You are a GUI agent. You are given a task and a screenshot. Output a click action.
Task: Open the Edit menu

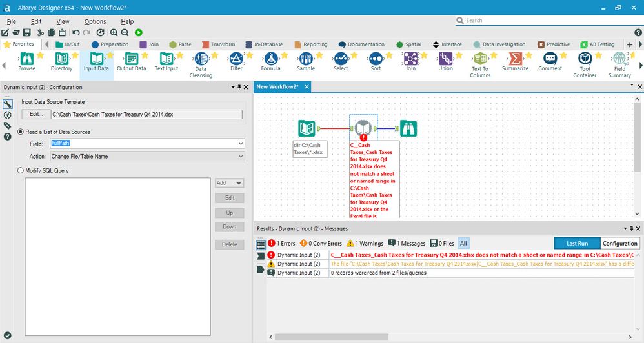click(36, 21)
